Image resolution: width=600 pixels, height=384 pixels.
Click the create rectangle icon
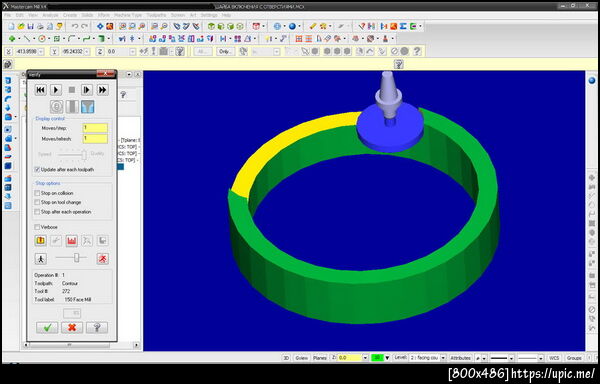pyautogui.click(x=57, y=39)
